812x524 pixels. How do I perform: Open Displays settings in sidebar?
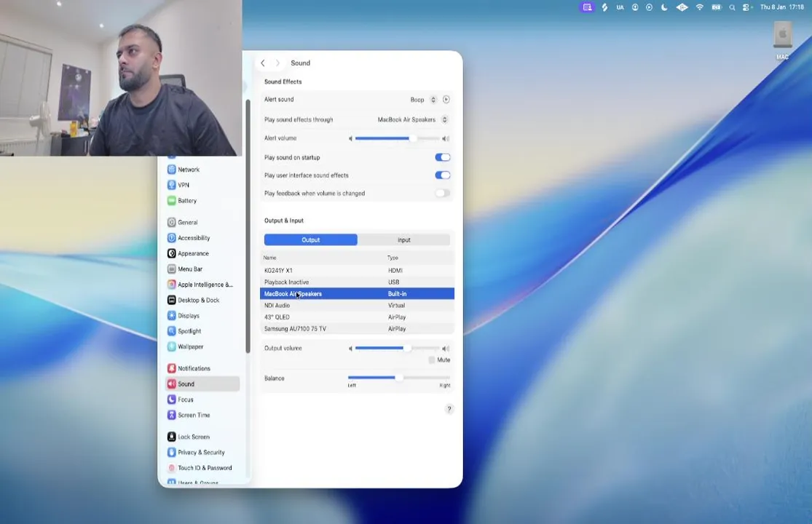coord(184,316)
